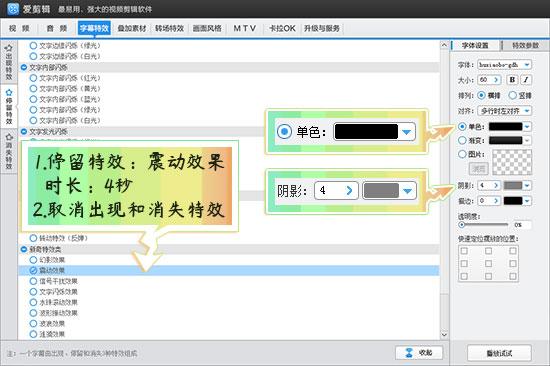Click the 透明度 slider handle

462,225
